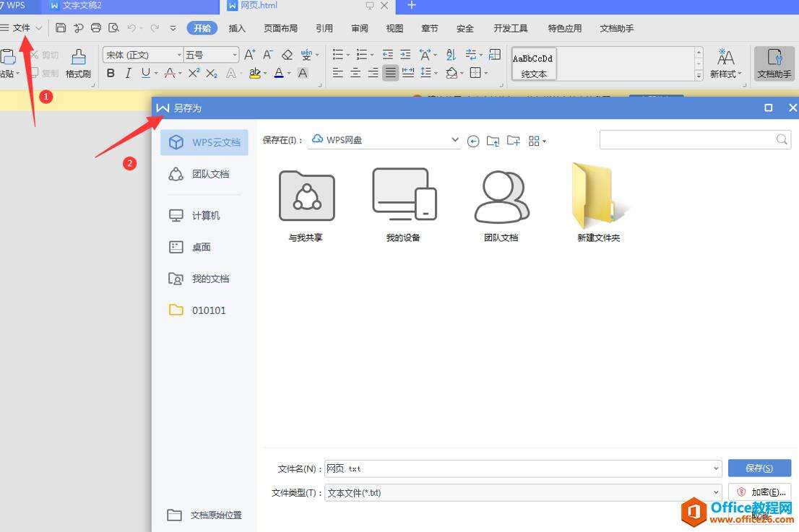Click the character shading A icon
The image size is (799, 532).
[x=303, y=74]
